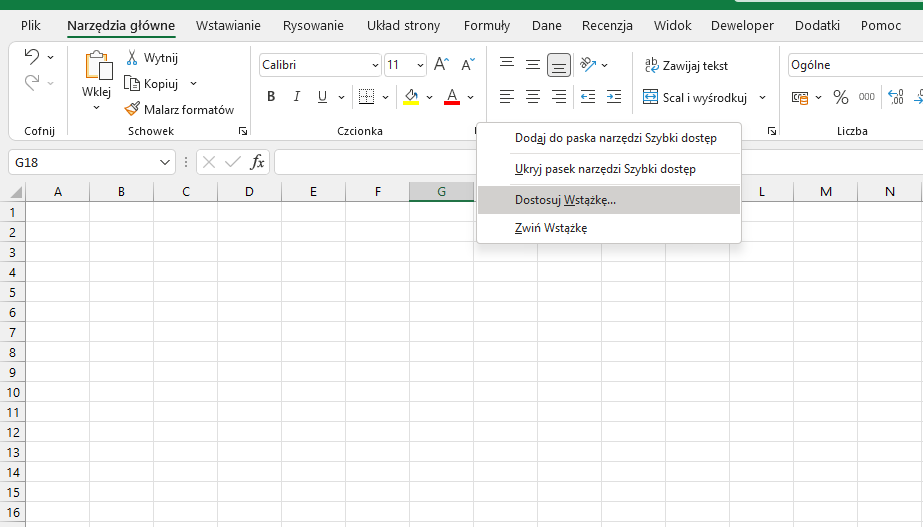Open Ogólne number format combo box
Screen dimensions: 923x527
click(x=855, y=65)
